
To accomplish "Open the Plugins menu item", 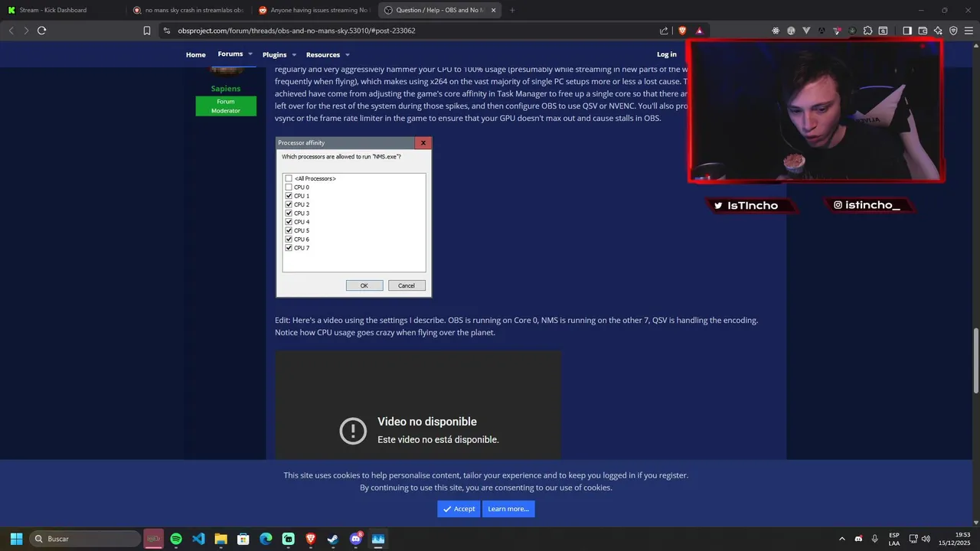I will pyautogui.click(x=274, y=54).
